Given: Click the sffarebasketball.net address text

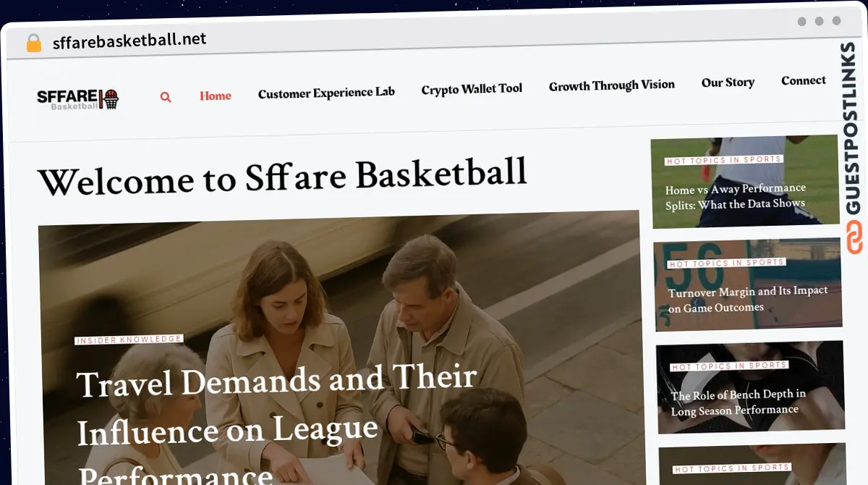Looking at the screenshot, I should pos(129,41).
